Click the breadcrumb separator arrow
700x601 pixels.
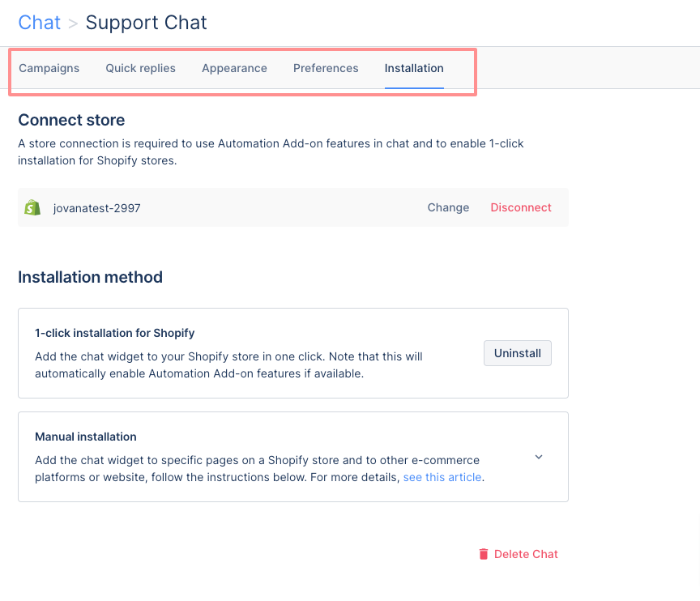(x=73, y=23)
